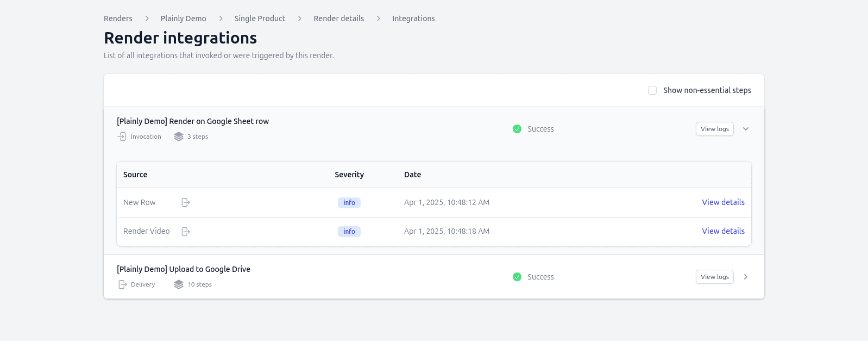Click the 3 steps label

click(198, 137)
